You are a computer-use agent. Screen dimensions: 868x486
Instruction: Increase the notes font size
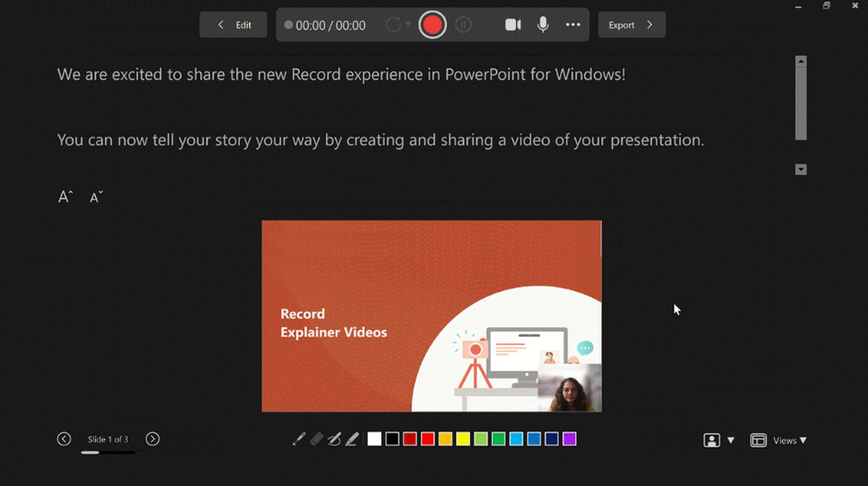(65, 196)
